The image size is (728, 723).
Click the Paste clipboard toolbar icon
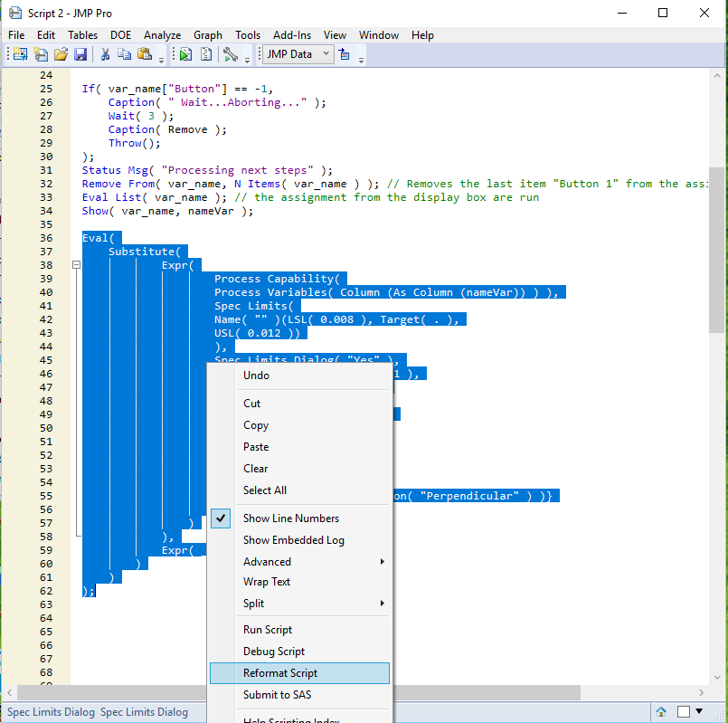click(x=145, y=54)
